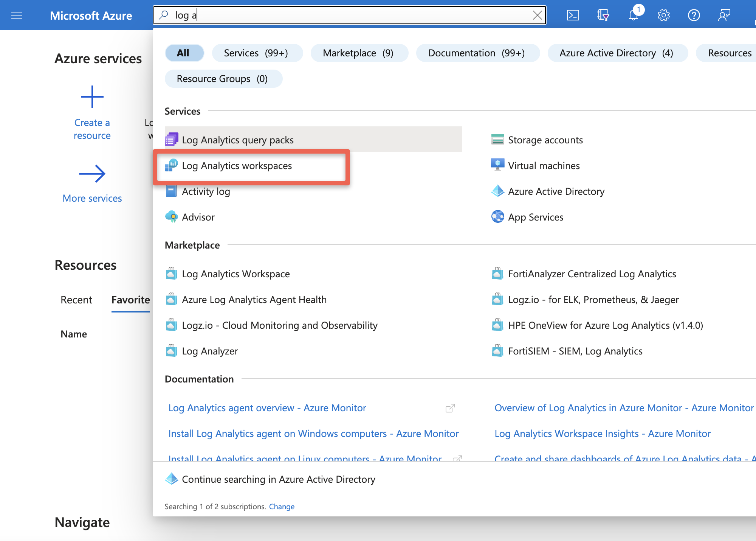
Task: Open the Help icon
Action: [x=694, y=15]
